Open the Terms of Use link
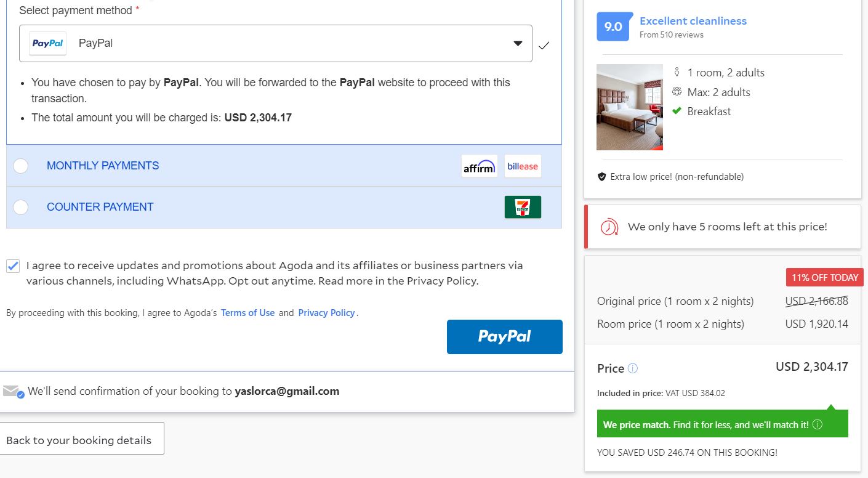Image resolution: width=868 pixels, height=478 pixels. pyautogui.click(x=247, y=313)
